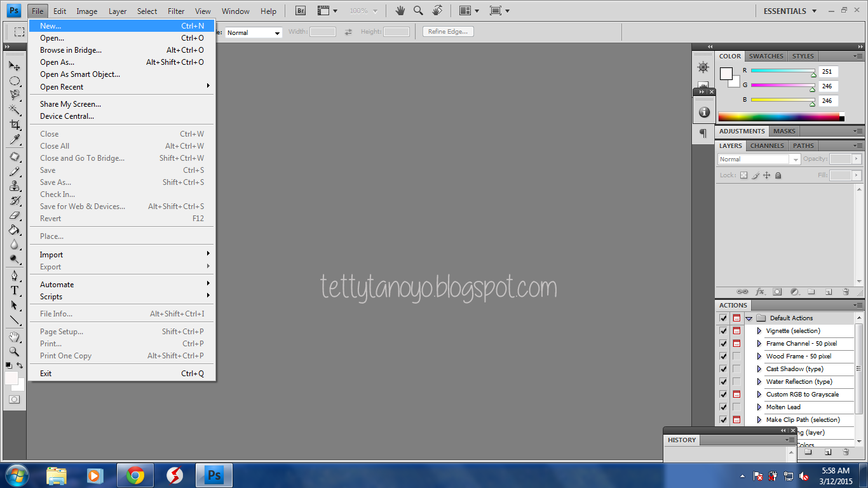
Task: Expand the Cast Shadow (type) action
Action: pyautogui.click(x=759, y=369)
